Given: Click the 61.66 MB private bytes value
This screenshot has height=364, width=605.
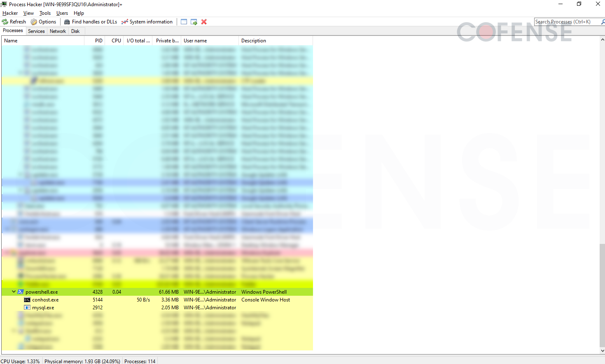Looking at the screenshot, I should (169, 292).
